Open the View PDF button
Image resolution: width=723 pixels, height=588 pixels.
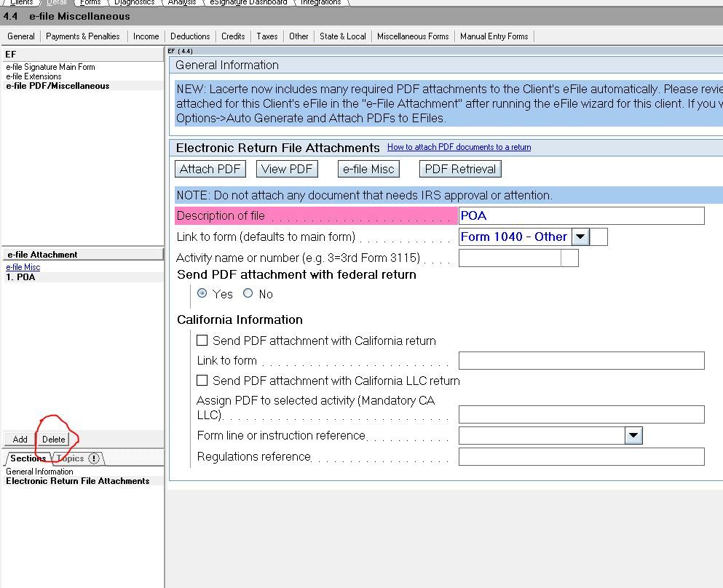[287, 169]
